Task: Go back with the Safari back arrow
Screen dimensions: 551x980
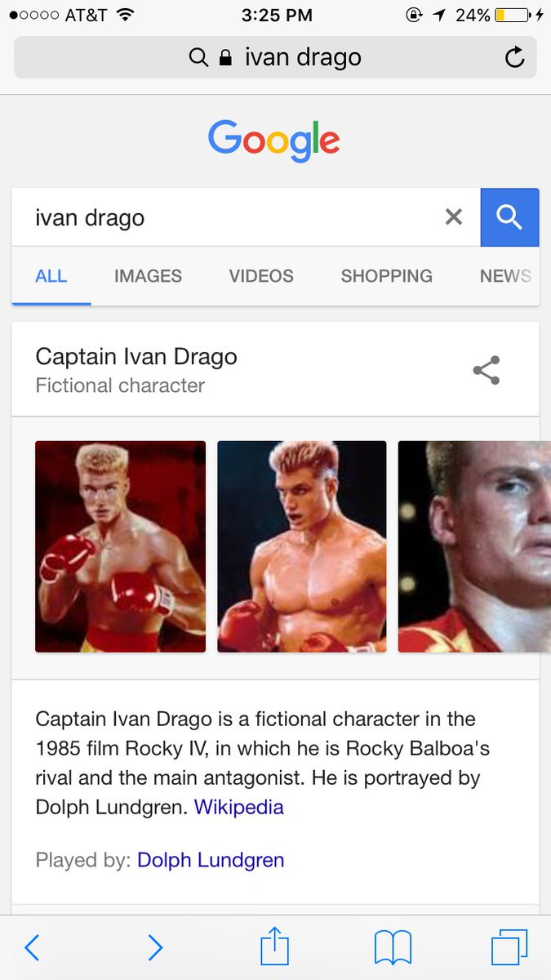Action: click(32, 947)
